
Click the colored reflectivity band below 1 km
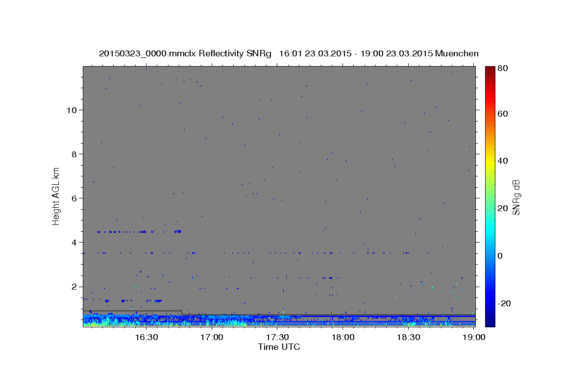click(279, 320)
